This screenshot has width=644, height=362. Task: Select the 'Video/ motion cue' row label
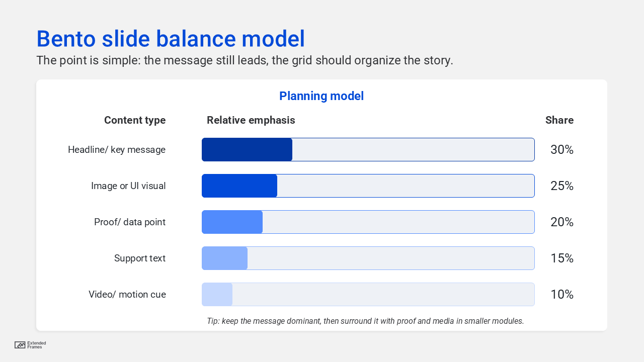click(127, 295)
